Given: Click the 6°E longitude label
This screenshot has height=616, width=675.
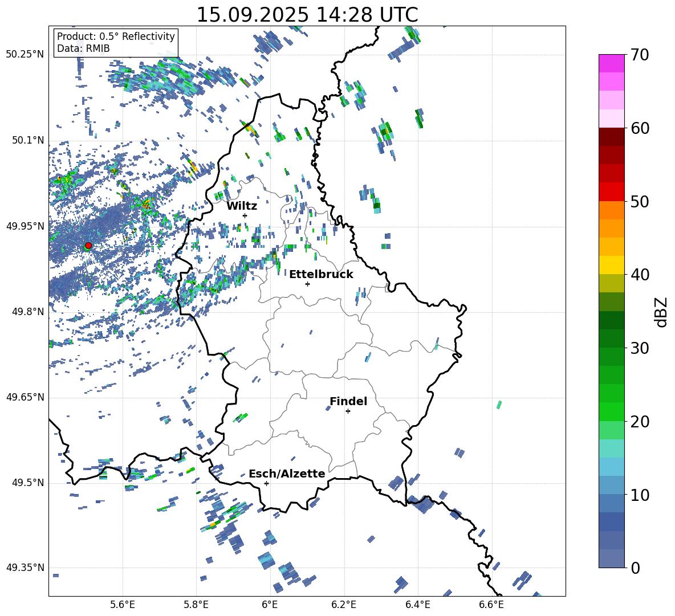Looking at the screenshot, I should 270,605.
